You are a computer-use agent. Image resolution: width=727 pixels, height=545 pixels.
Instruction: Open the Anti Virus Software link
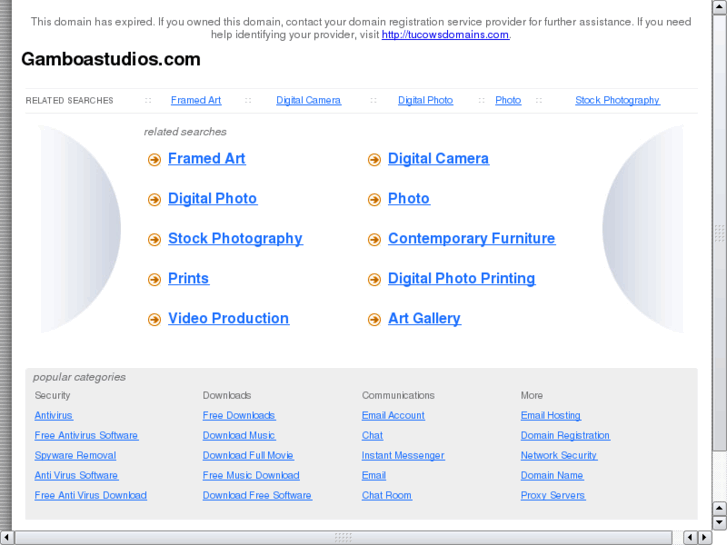click(x=76, y=475)
